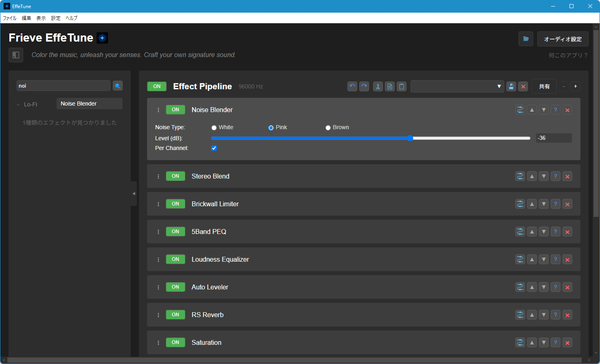Select the Brown noise type
This screenshot has width=600, height=364.
click(x=328, y=128)
